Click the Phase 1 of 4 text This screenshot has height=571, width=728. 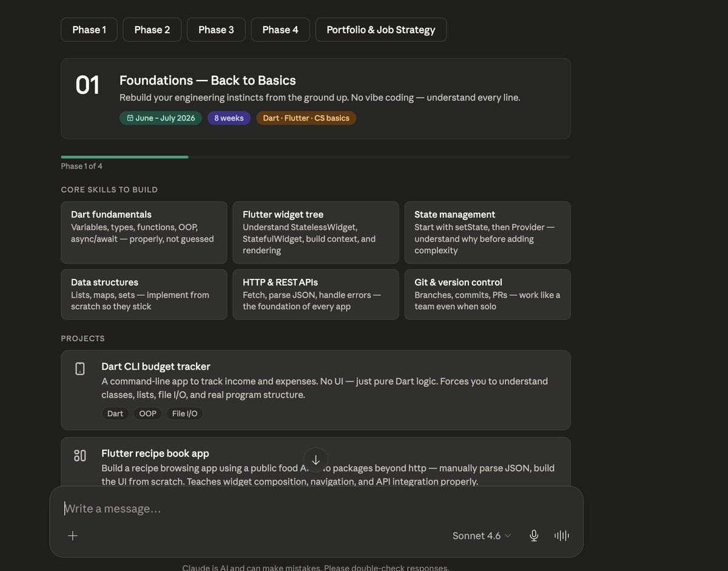(82, 166)
